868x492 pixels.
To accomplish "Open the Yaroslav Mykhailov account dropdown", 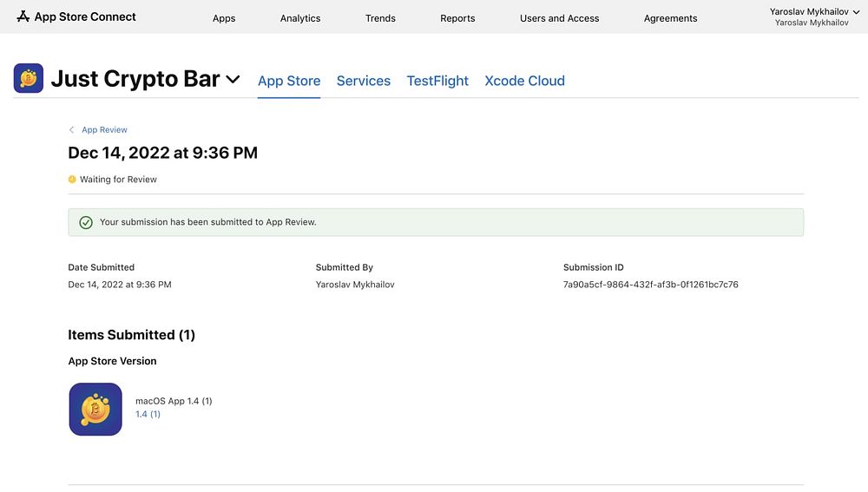I will [814, 11].
